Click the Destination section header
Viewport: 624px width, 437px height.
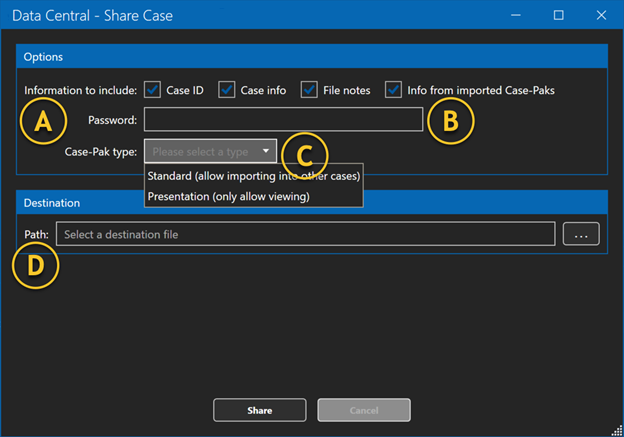312,203
